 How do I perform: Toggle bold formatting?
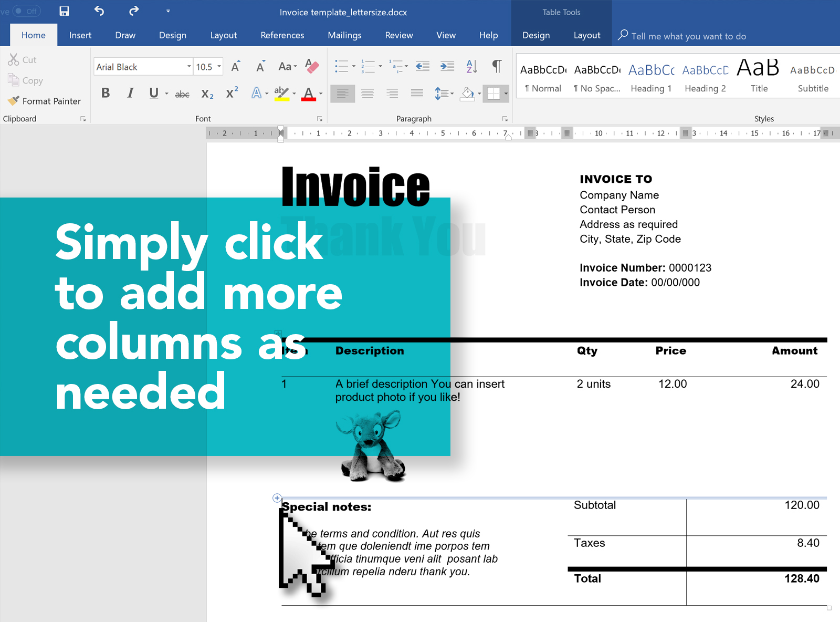[106, 93]
